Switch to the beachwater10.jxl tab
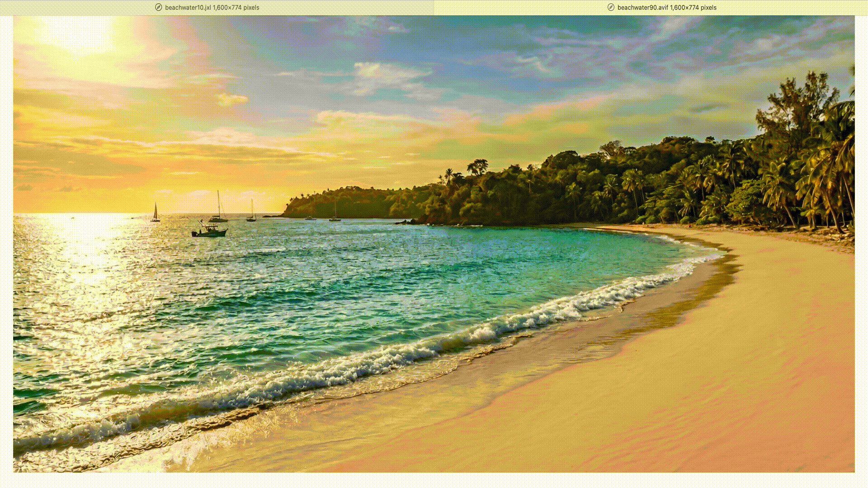 coord(217,8)
